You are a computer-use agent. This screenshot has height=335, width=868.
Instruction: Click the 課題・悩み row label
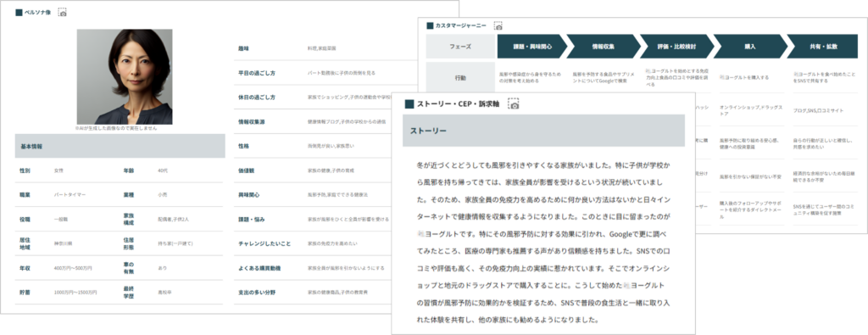(x=251, y=220)
